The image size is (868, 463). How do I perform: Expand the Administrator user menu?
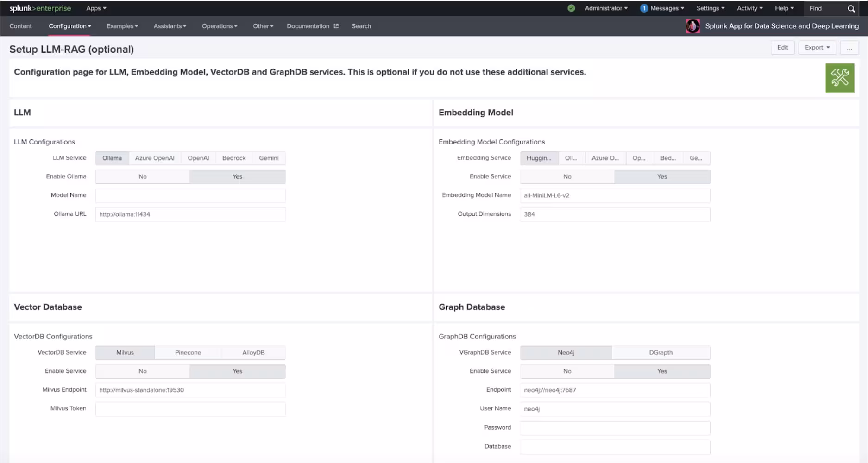(x=606, y=8)
